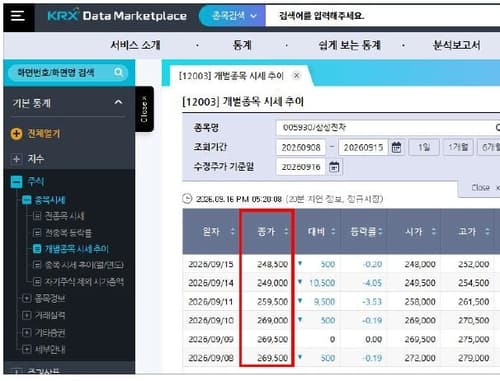Open the 서비스 소개 menu
Screen dimensions: 500x381
point(135,45)
